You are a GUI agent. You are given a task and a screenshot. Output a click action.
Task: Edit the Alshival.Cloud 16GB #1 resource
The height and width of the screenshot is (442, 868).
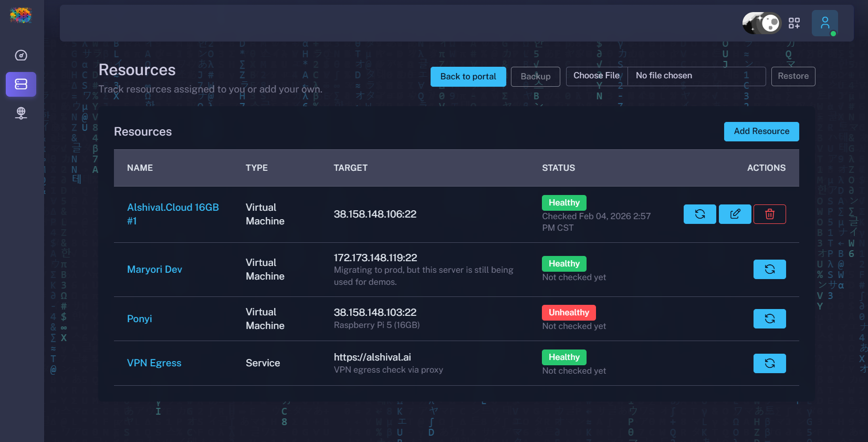(x=735, y=214)
